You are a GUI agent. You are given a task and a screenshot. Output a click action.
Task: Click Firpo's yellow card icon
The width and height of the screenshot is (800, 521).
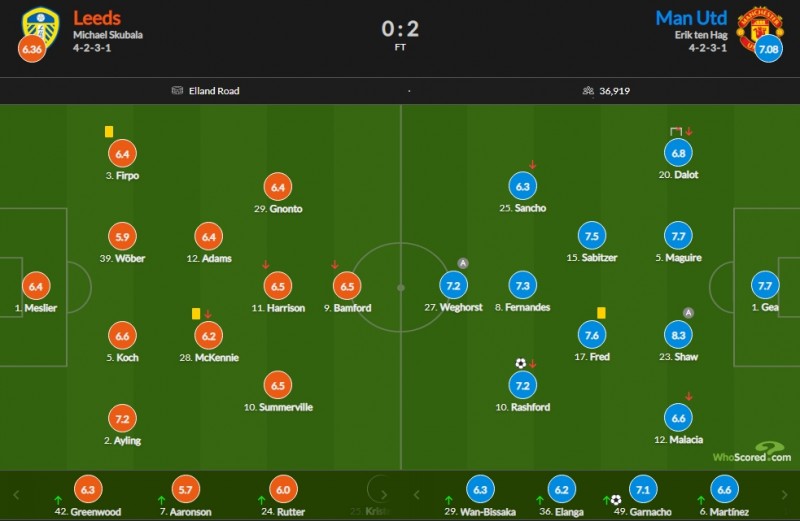click(x=109, y=132)
